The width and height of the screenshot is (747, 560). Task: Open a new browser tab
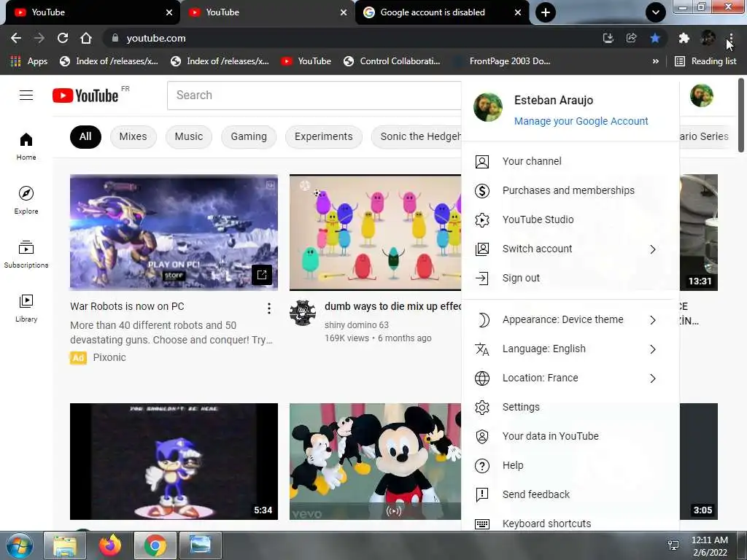coord(546,12)
